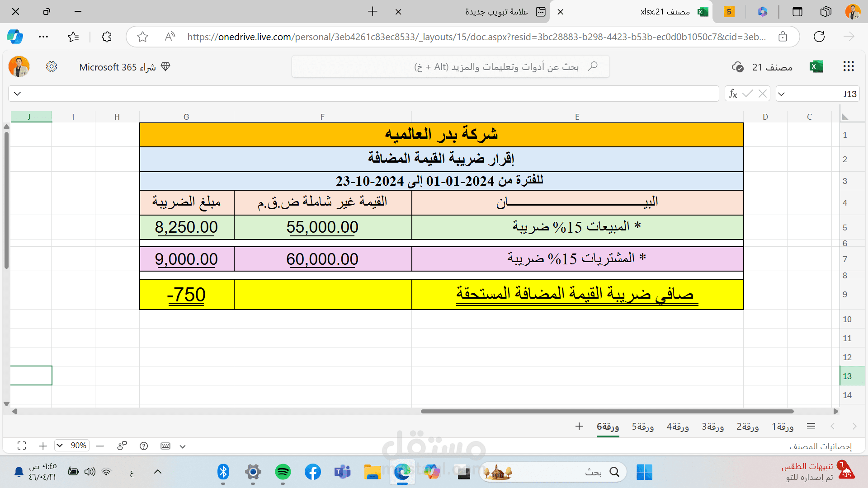
Task: Select cell with value 60,000.00
Action: pos(323,259)
